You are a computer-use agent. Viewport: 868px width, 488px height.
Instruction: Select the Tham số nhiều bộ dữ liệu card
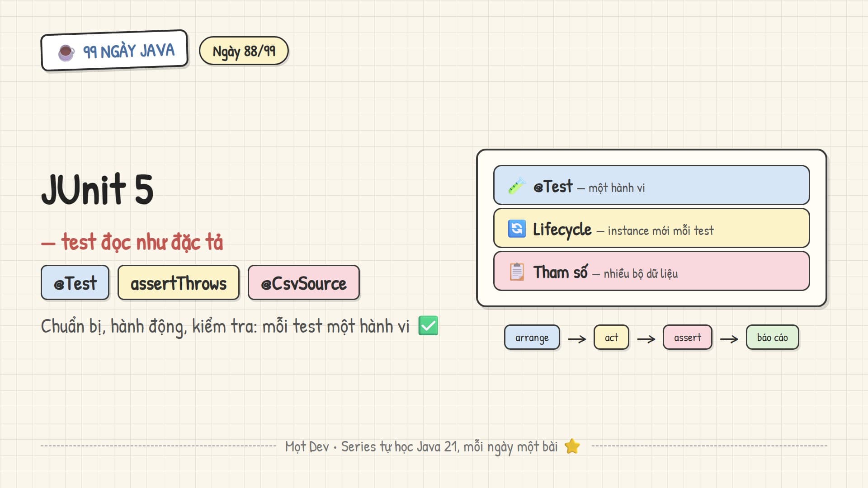651,271
